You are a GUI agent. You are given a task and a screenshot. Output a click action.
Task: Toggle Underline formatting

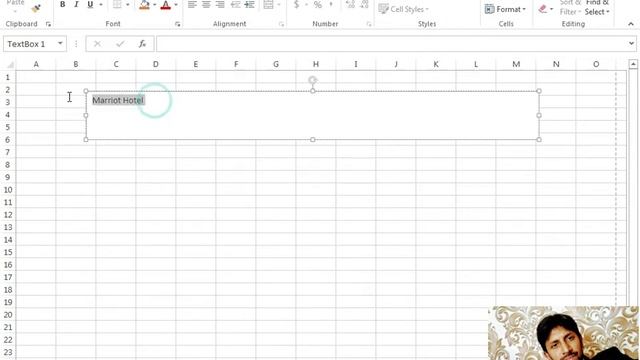pyautogui.click(x=90, y=4)
